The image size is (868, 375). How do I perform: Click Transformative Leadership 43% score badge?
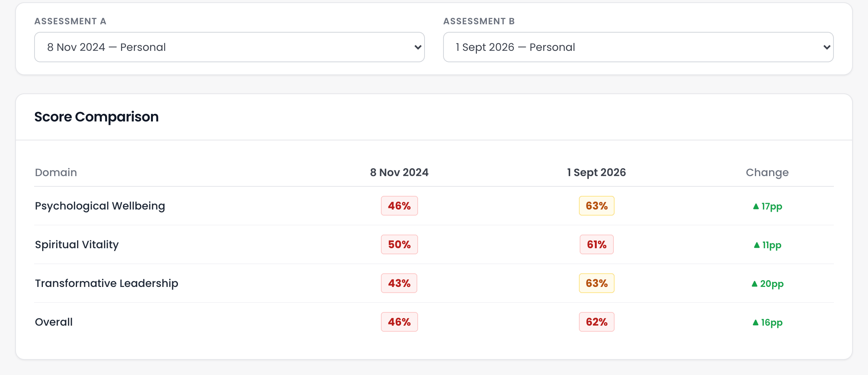(x=399, y=283)
